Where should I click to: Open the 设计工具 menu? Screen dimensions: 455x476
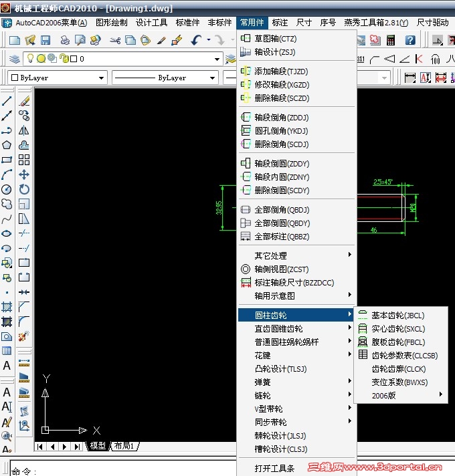click(151, 23)
